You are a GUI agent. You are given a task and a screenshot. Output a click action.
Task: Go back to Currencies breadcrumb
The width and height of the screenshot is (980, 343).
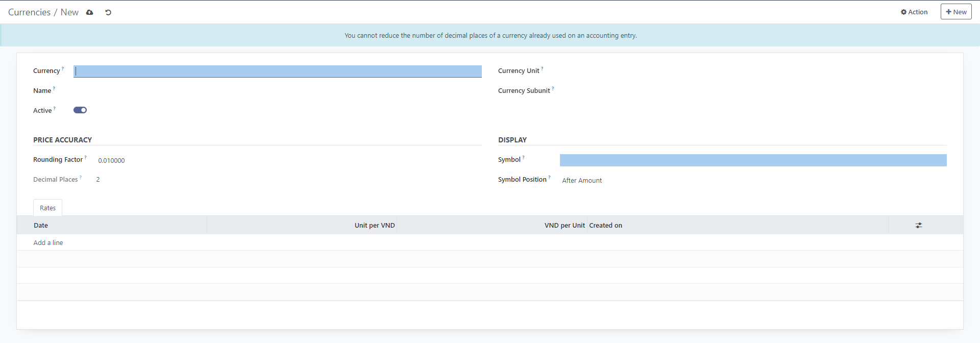tap(29, 12)
